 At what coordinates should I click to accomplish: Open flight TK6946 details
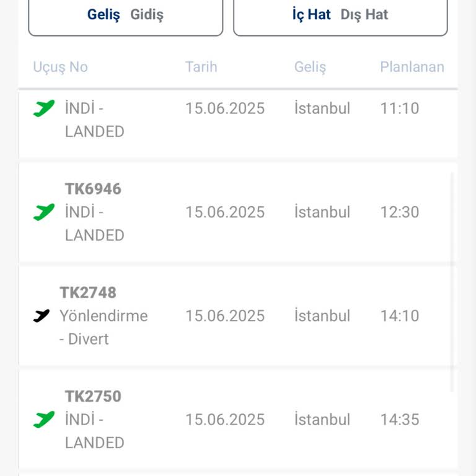click(x=93, y=188)
